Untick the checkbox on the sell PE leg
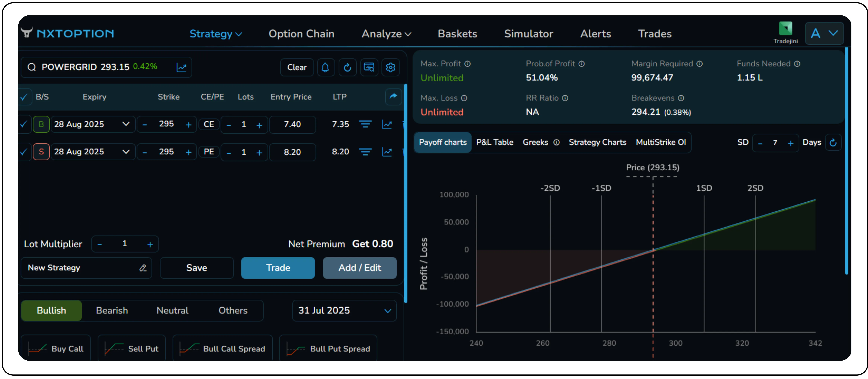Screen dimensions: 868x379 coord(24,152)
